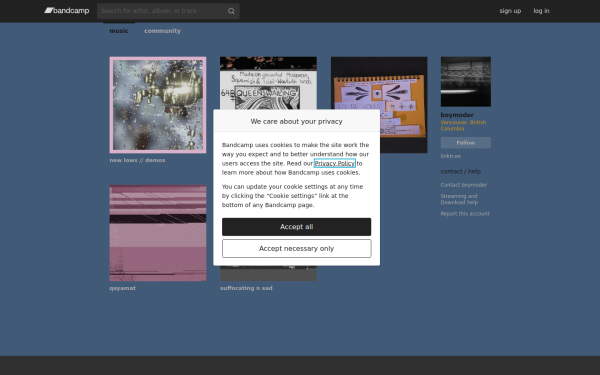The image size is (600, 375).
Task: Click the boymoder artist name
Action: [457, 115]
